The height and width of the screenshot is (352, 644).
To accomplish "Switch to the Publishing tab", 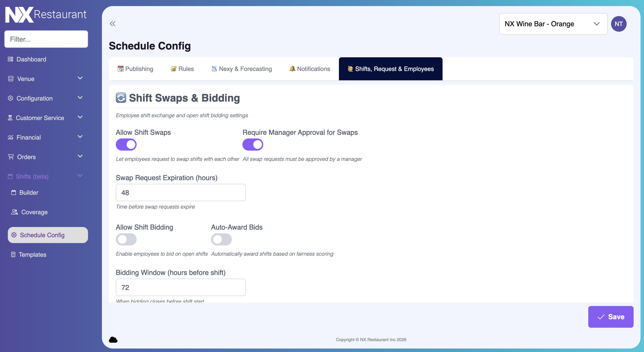I will click(x=135, y=69).
